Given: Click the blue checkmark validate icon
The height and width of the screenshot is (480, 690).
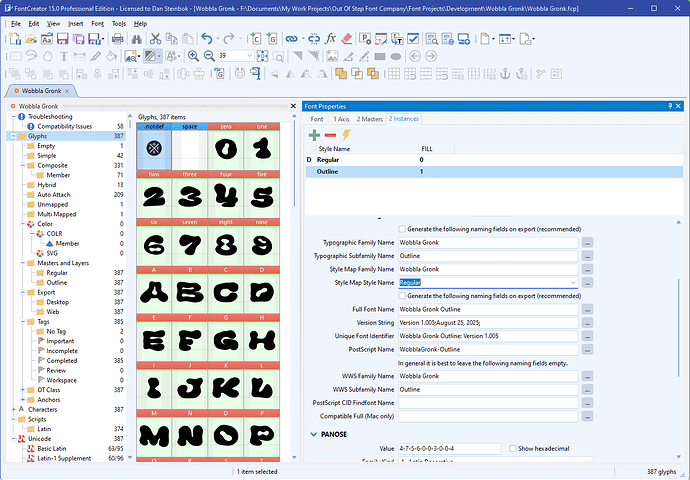Looking at the screenshot, I should click(413, 39).
